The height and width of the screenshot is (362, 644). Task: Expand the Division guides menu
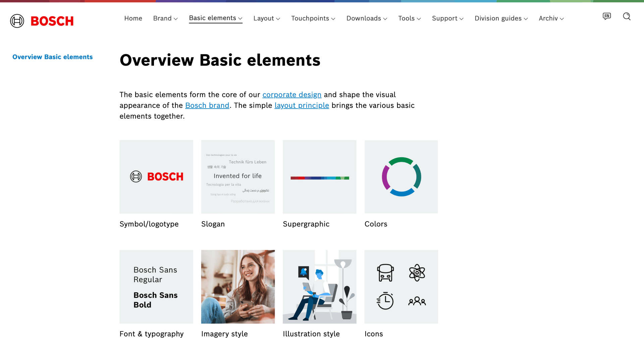(x=501, y=18)
